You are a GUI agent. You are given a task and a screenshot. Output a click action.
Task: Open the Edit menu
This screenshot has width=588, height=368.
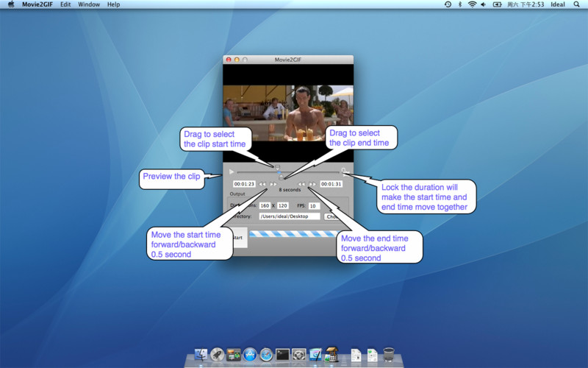[x=65, y=4]
